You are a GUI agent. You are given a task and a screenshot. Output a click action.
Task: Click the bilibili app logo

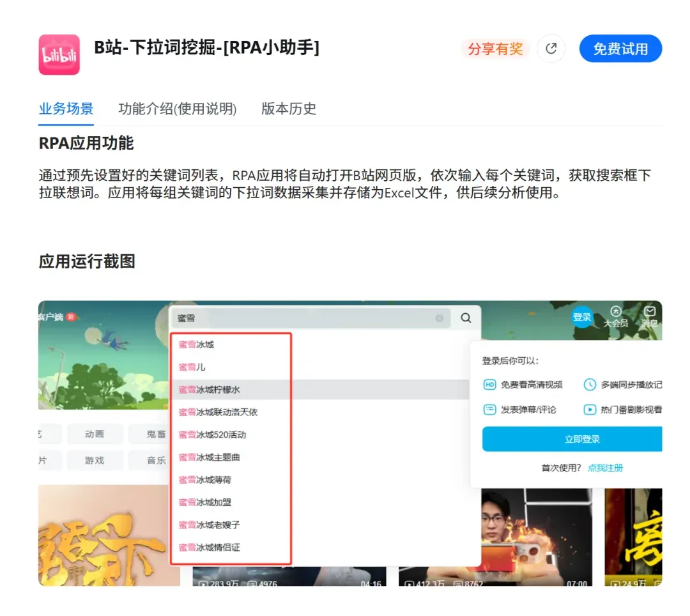click(59, 54)
